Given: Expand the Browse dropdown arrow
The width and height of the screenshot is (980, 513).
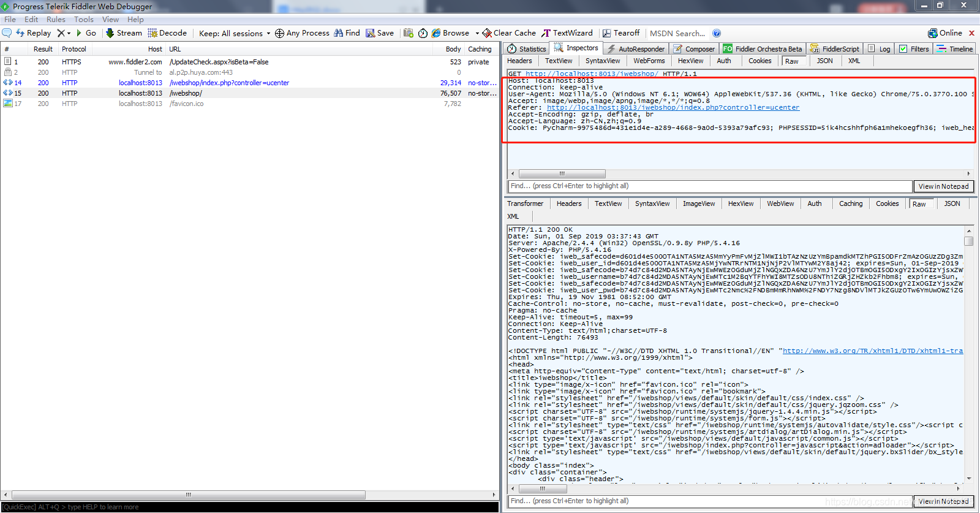Looking at the screenshot, I should 477,34.
